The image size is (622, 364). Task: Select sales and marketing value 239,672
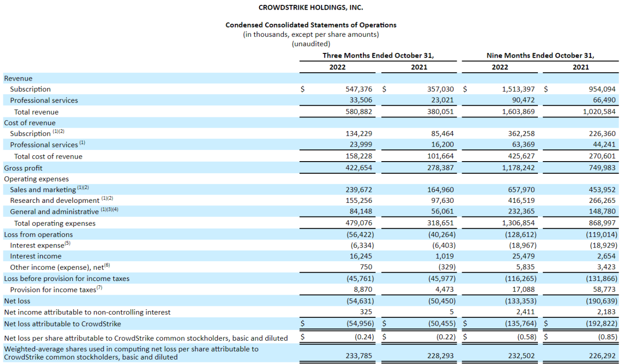pos(359,190)
